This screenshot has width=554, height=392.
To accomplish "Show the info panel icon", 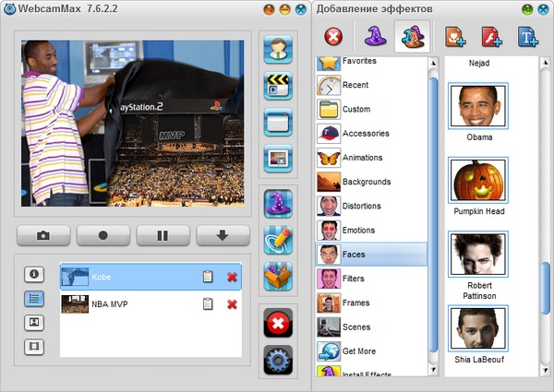I will 34,274.
